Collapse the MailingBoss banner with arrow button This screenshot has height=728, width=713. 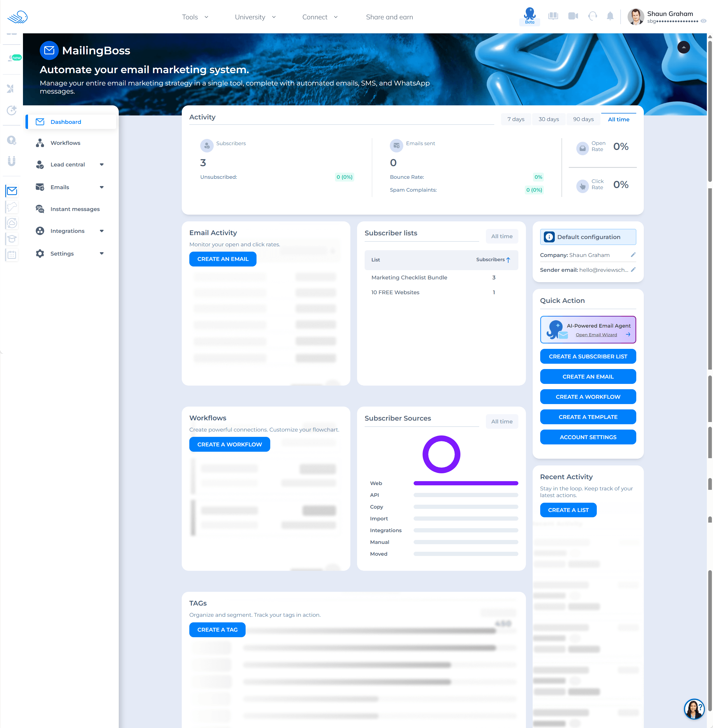683,47
